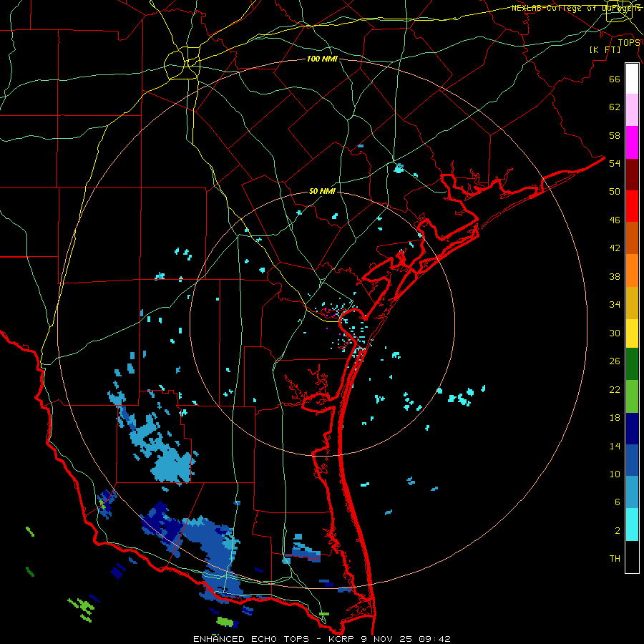Click the 'TH' threshold legend label
Viewport: 644px width, 644px height.
(x=615, y=559)
